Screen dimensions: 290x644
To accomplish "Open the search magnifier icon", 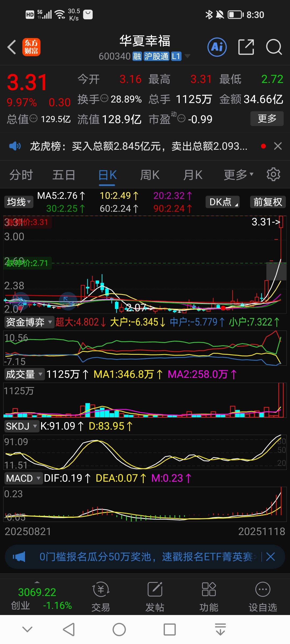I will 274,47.
